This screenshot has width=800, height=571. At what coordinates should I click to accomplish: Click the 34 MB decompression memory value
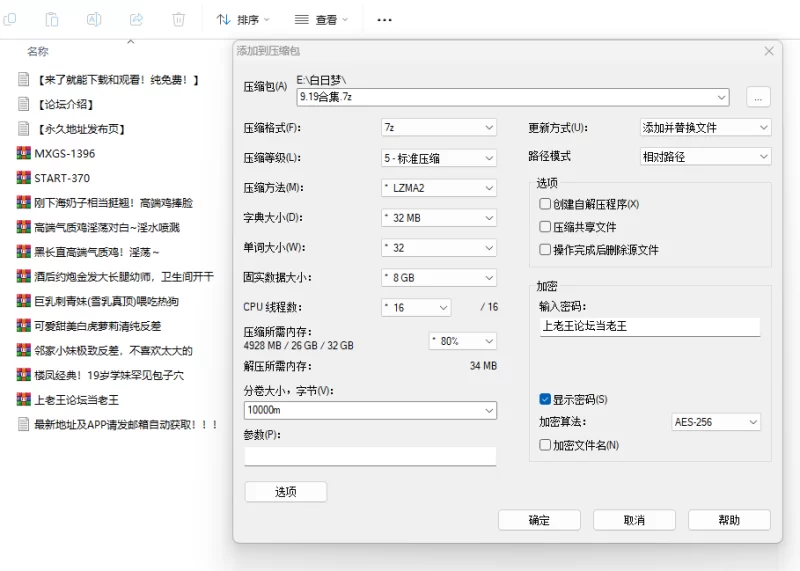[x=483, y=366]
